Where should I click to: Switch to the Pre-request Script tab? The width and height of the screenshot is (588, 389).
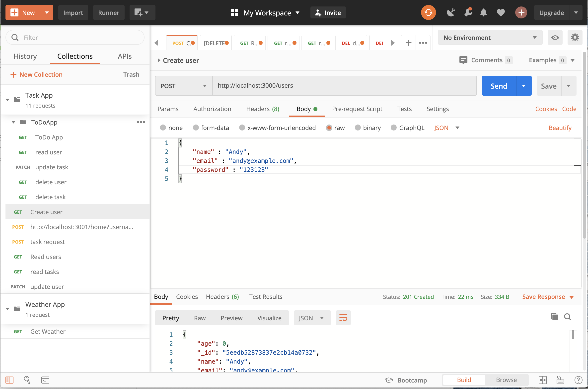(357, 109)
